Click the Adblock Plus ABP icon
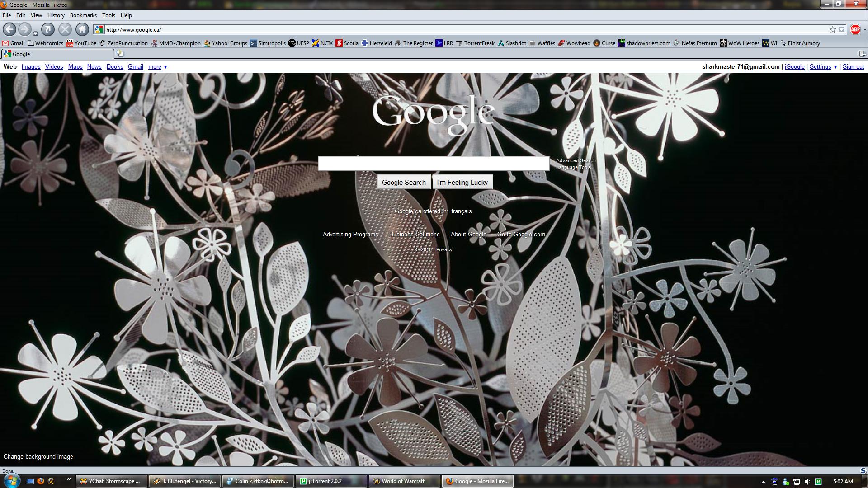 [x=855, y=30]
